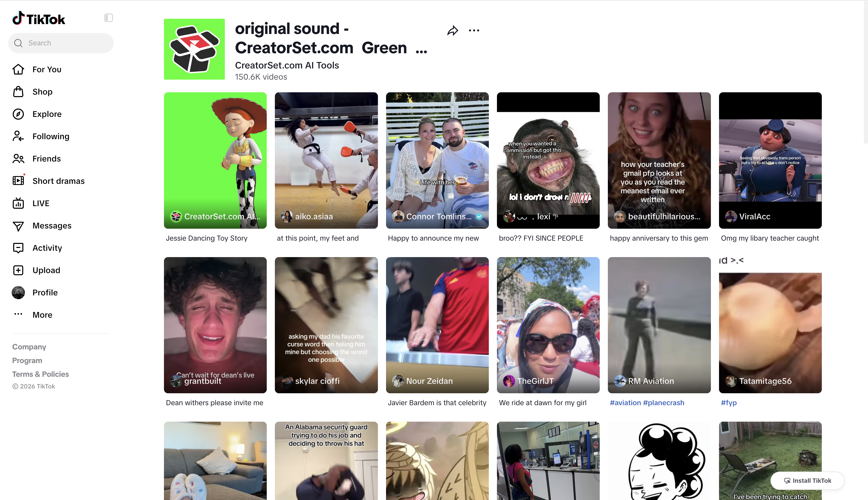This screenshot has height=500, width=868.
Task: Click the #planecrash hashtag link
Action: pos(664,403)
